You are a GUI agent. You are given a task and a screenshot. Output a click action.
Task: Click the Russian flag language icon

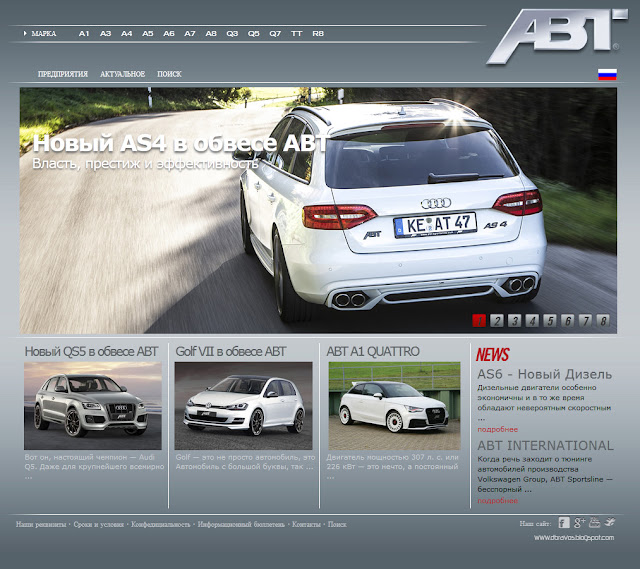click(607, 75)
